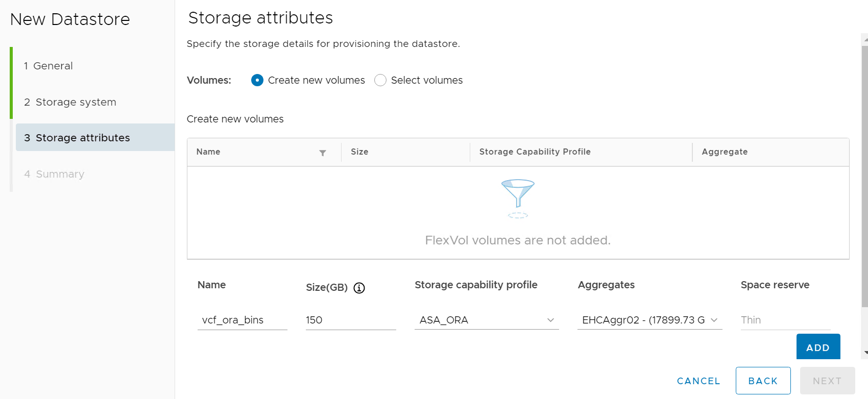This screenshot has width=868, height=399.
Task: Go to General wizard step
Action: (53, 66)
